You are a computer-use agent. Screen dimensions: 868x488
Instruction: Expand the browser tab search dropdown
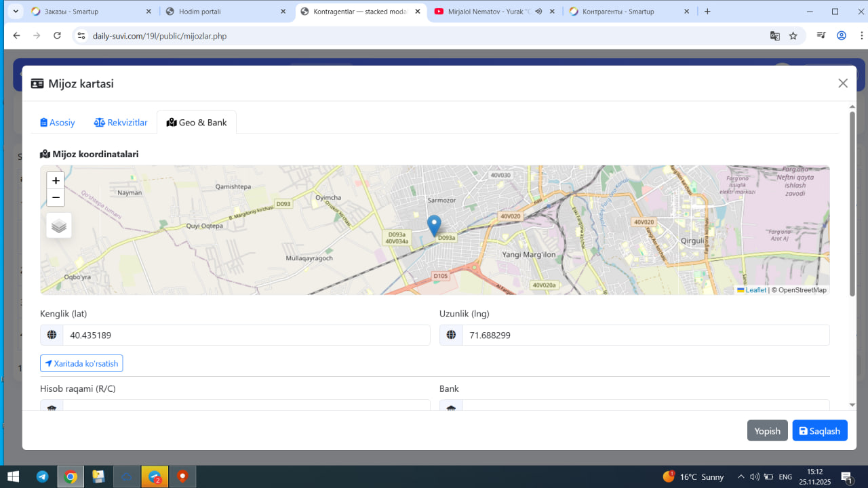click(x=16, y=12)
